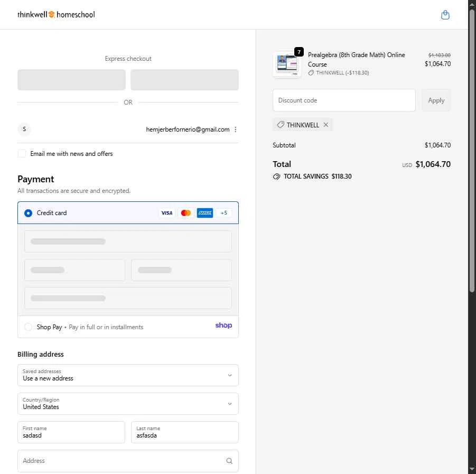Toggle Email me with news and offers
Screen dimensions: 476x474
(22, 154)
